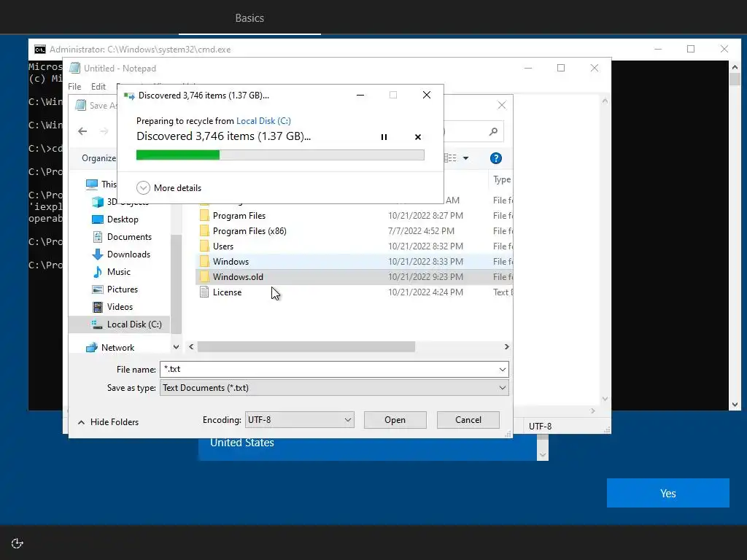The width and height of the screenshot is (747, 560).
Task: Click the ease of access icon bottom-left
Action: 18,543
